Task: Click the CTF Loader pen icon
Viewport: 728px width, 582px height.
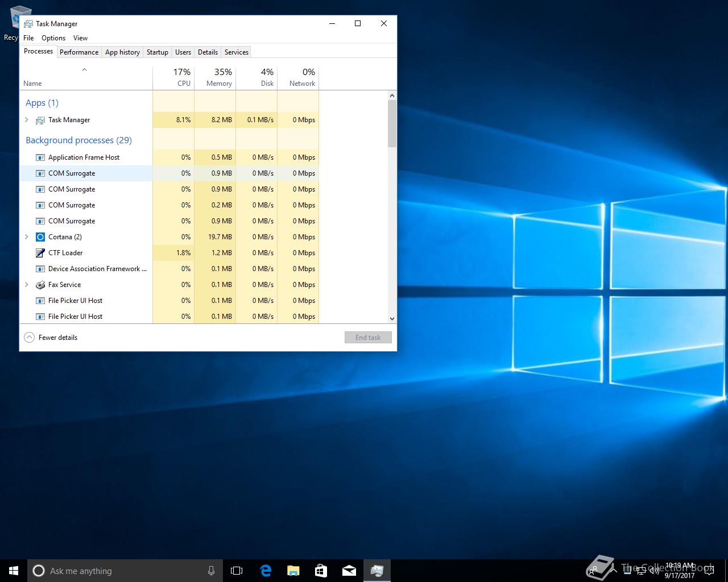Action: pyautogui.click(x=40, y=253)
